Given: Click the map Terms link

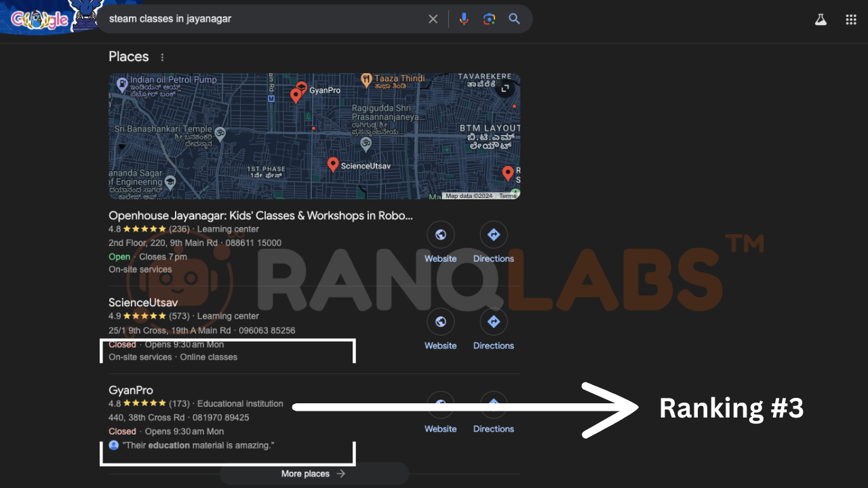Looking at the screenshot, I should tap(507, 196).
